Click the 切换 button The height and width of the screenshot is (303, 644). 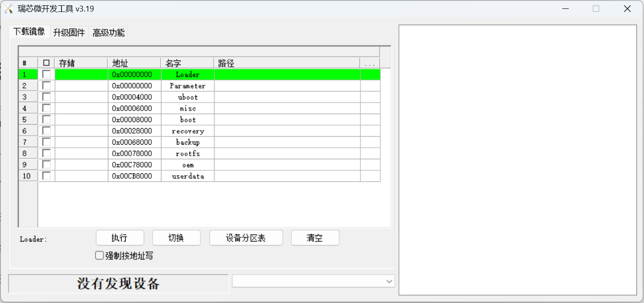click(176, 238)
